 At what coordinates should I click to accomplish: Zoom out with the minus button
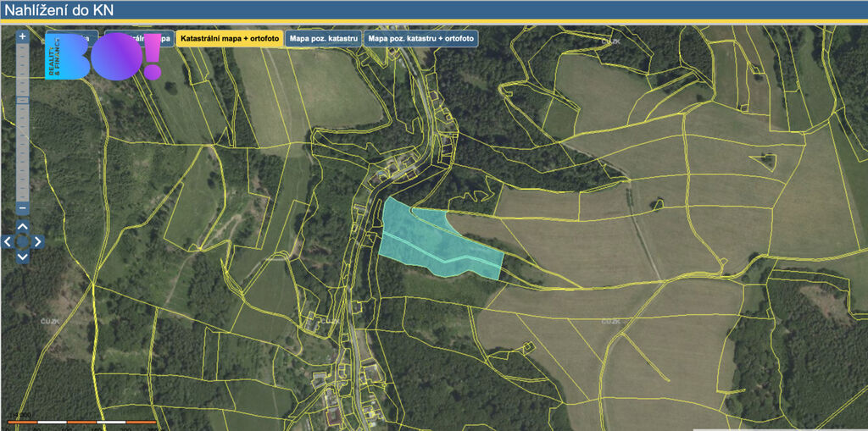(x=23, y=208)
